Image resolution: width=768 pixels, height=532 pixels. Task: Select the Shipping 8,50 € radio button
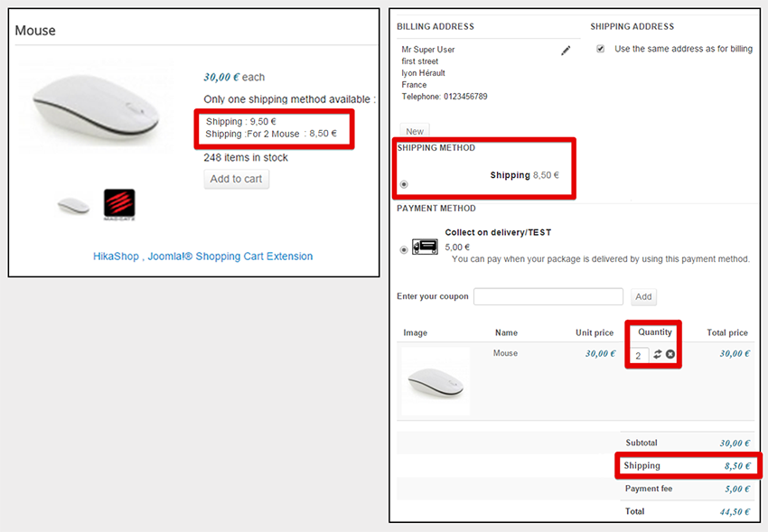pos(404,184)
